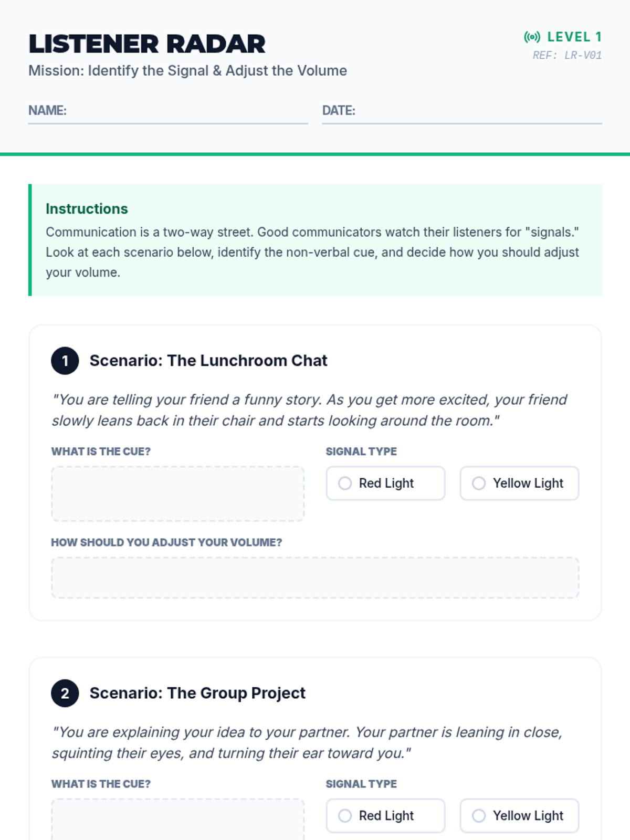The height and width of the screenshot is (840, 630).
Task: Click the volume adjustment answer box in scenario 1
Action: [315, 577]
